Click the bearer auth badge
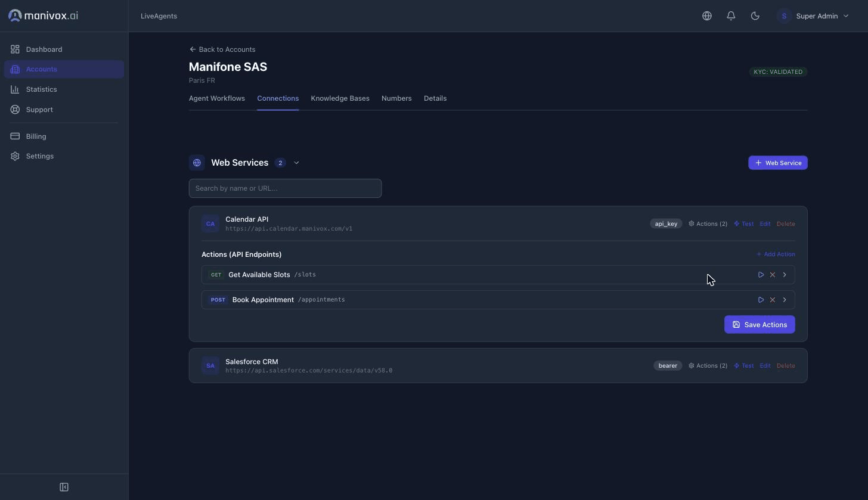The image size is (868, 500). click(x=668, y=366)
